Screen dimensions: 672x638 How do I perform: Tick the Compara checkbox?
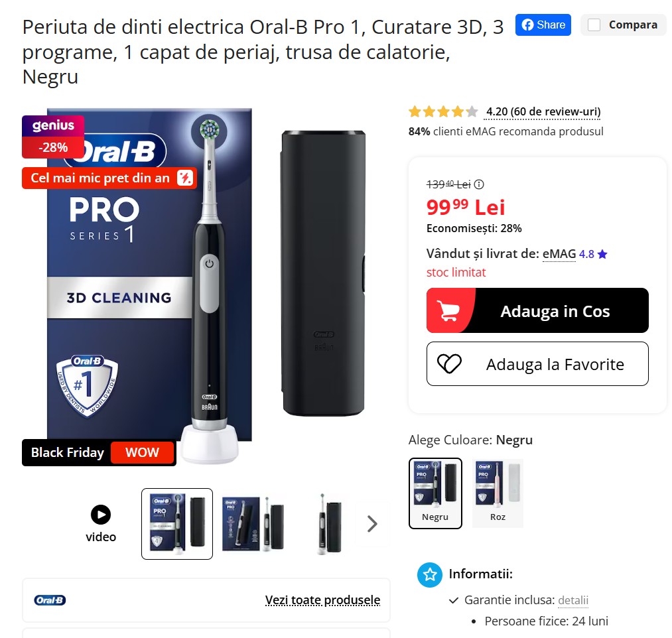point(594,25)
